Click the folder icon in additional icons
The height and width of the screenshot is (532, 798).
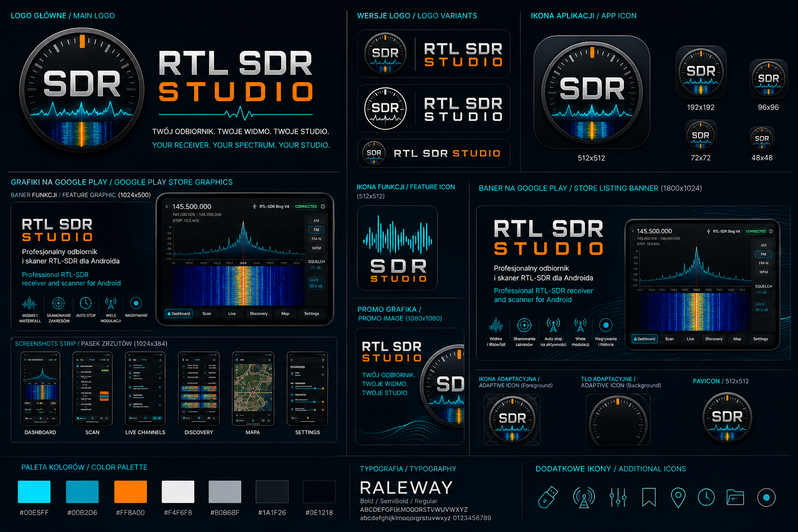735,497
